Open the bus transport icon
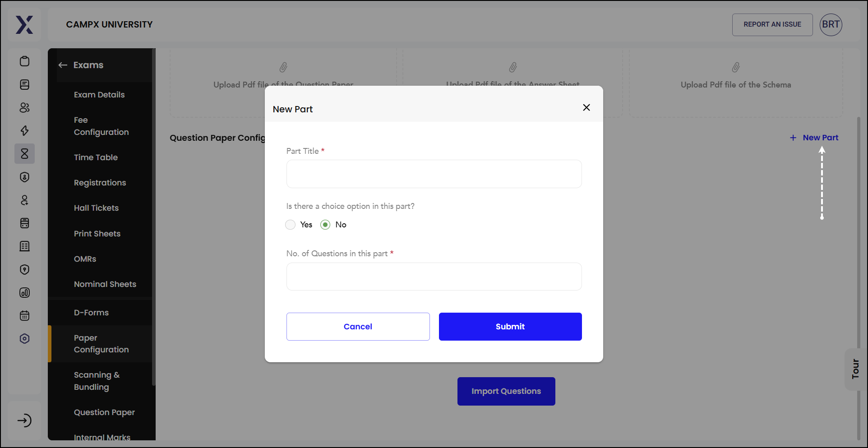 coord(25,223)
